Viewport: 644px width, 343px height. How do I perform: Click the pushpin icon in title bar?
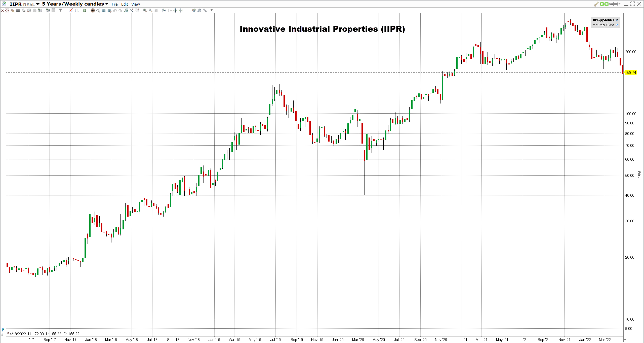(613, 4)
